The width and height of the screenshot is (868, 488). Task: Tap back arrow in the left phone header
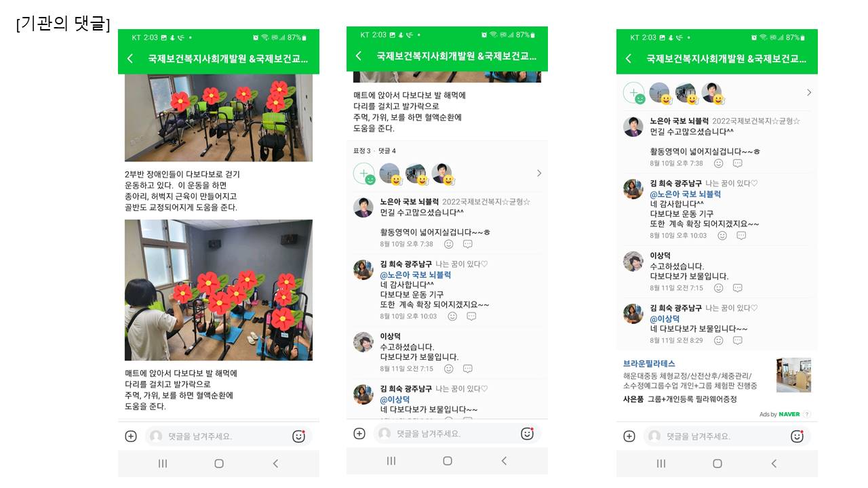coord(130,59)
